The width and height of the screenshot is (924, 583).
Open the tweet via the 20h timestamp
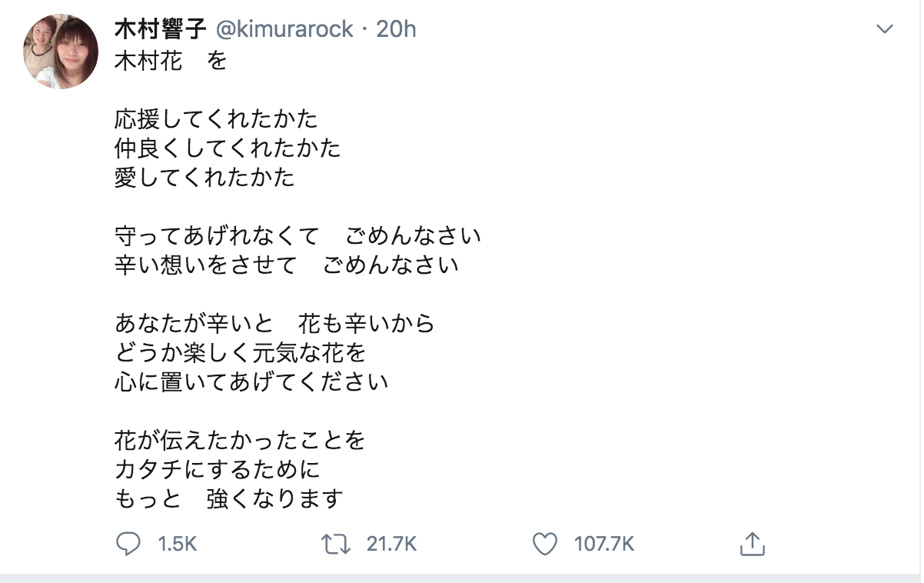pos(397,30)
